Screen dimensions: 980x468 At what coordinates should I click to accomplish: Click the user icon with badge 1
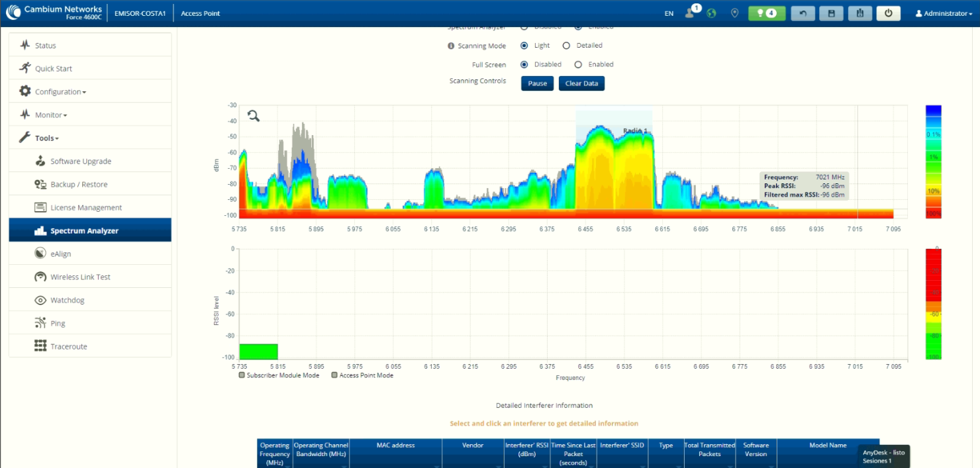tap(692, 11)
